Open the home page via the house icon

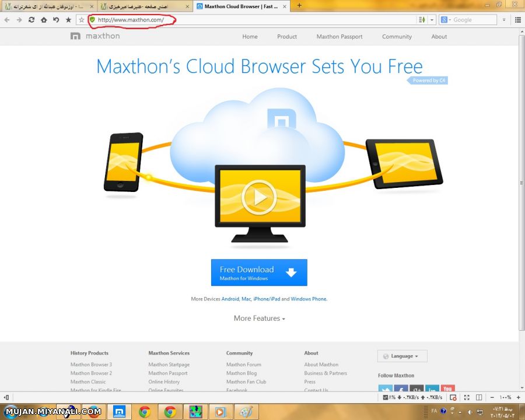[44, 20]
